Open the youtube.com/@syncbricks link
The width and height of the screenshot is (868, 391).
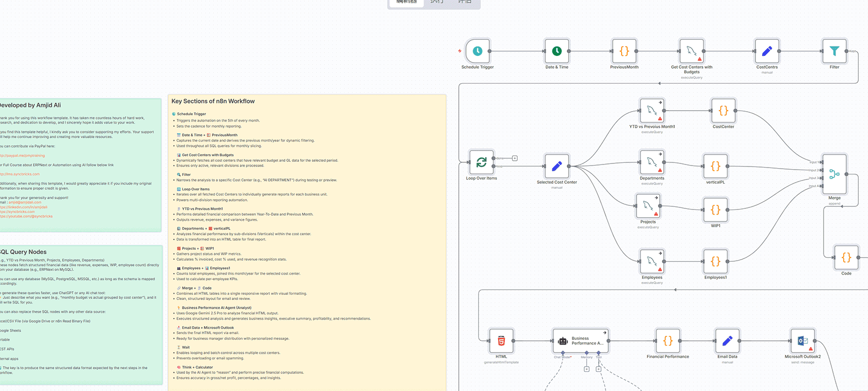[27, 216]
